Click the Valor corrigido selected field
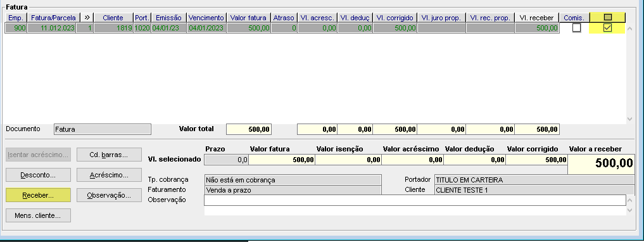This screenshot has width=644, height=242. tap(536, 160)
